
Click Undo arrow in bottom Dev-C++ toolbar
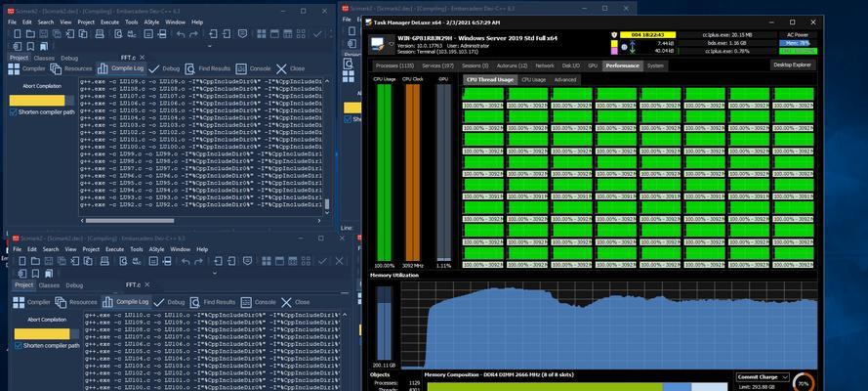coord(186,261)
